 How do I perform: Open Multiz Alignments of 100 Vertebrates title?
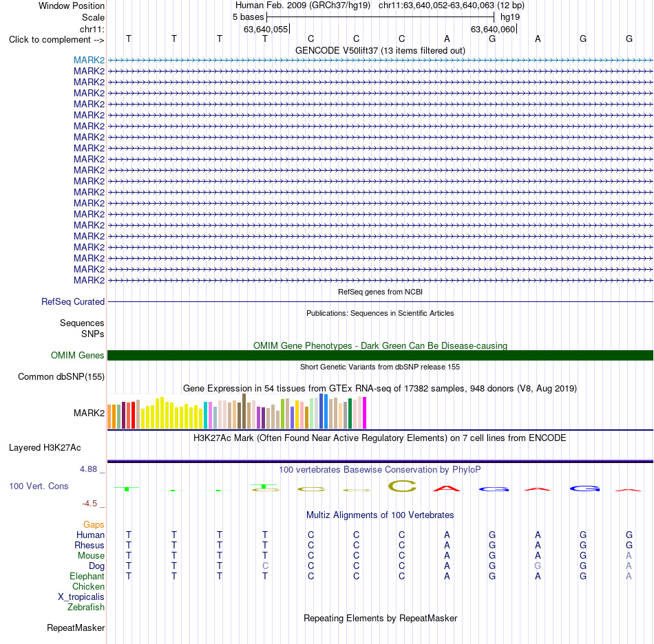click(380, 515)
